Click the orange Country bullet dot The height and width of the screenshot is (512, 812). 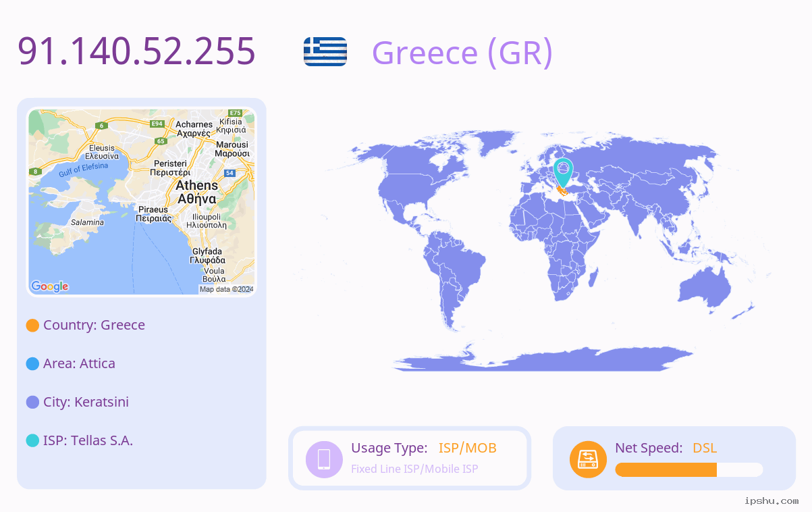coord(32,325)
